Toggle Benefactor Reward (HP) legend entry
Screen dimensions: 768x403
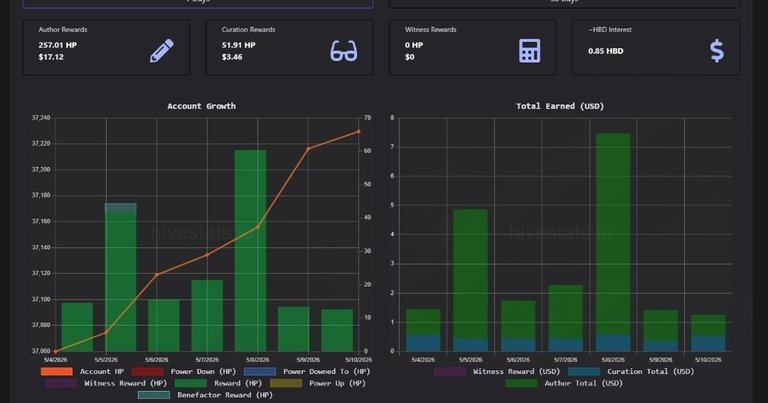pos(205,395)
